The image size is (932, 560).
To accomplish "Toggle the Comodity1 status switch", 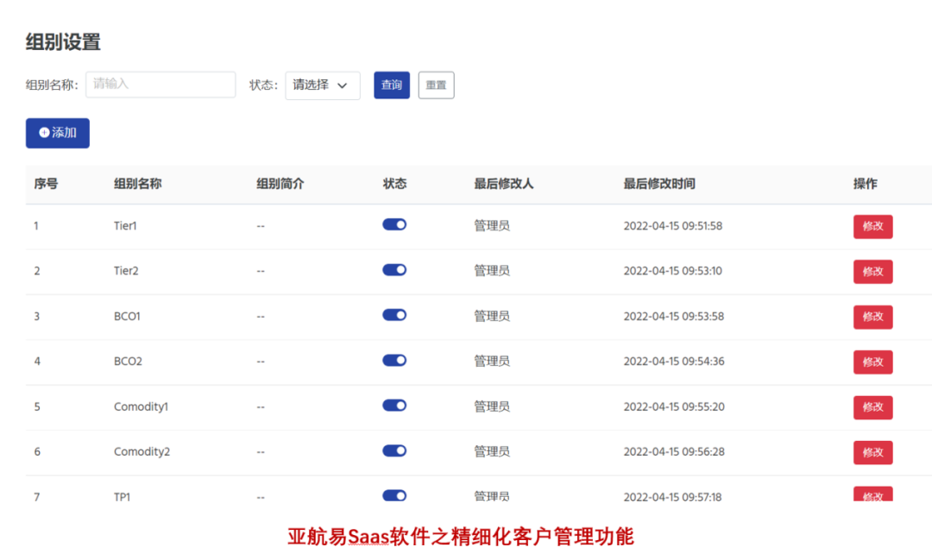I will pos(394,406).
